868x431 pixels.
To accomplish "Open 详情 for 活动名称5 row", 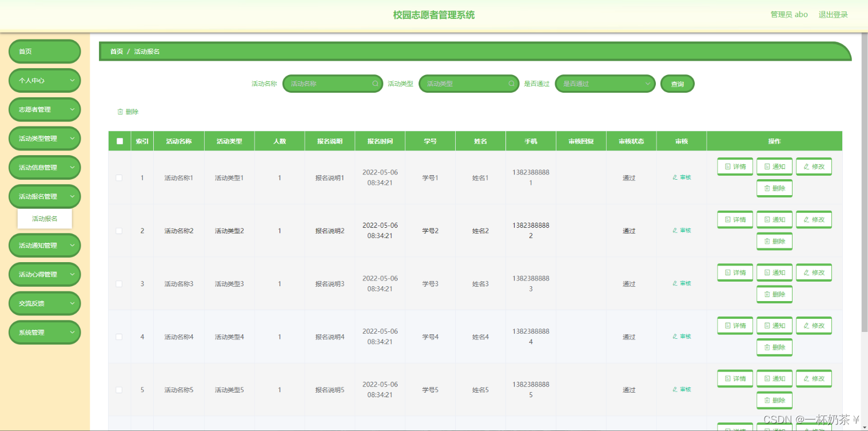I will 735,378.
